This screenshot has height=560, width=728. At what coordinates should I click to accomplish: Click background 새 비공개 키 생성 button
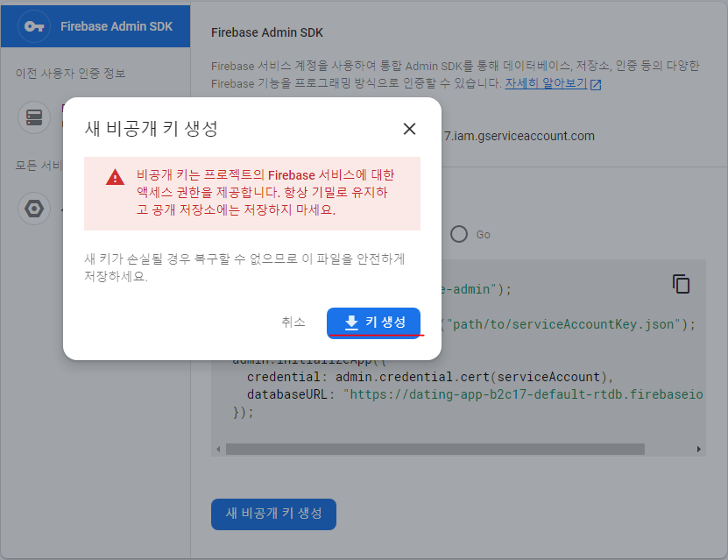click(x=273, y=514)
